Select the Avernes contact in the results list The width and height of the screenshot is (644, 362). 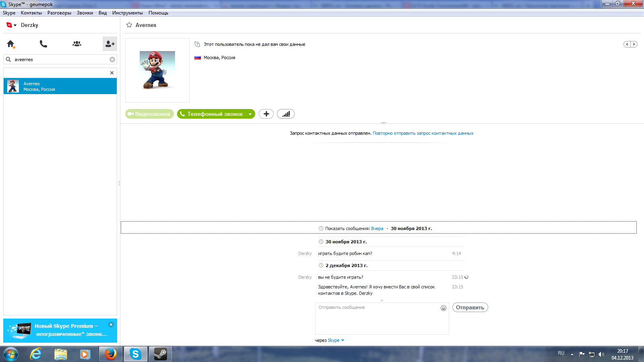(x=60, y=86)
